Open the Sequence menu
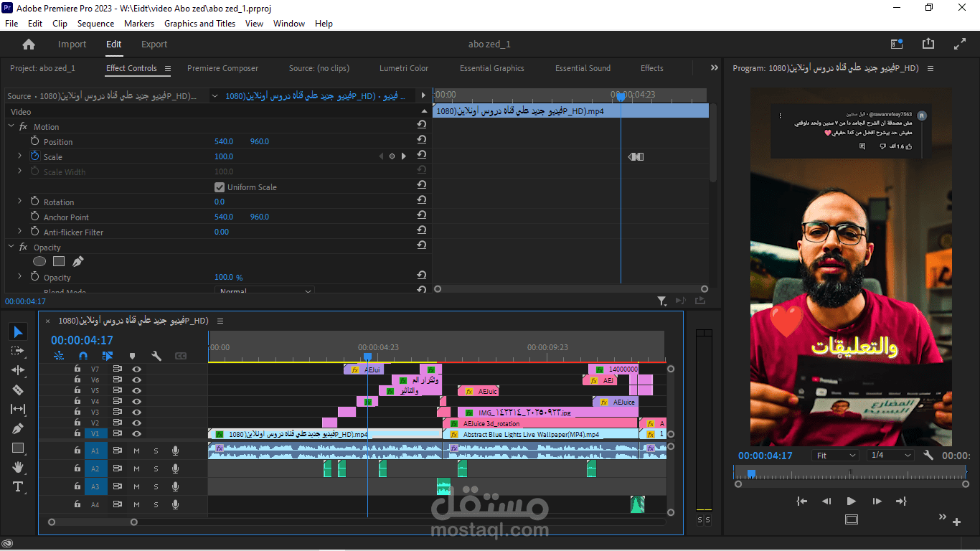 95,24
